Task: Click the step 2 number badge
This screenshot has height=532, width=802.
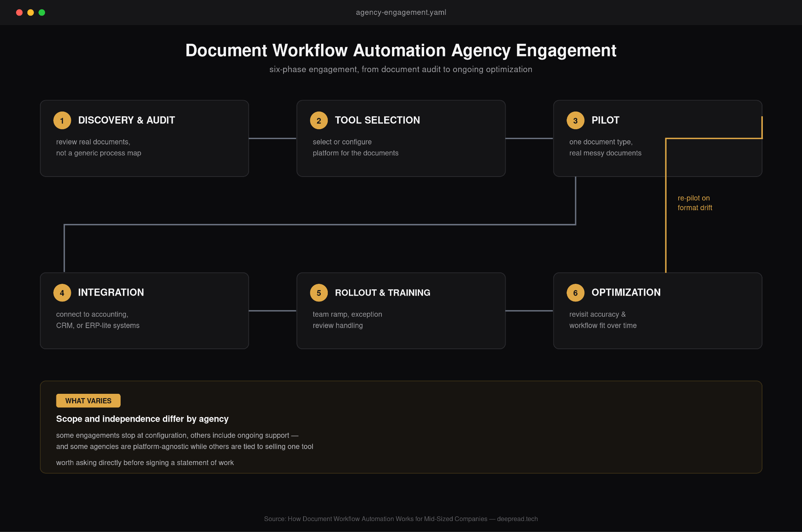Action: click(x=319, y=121)
